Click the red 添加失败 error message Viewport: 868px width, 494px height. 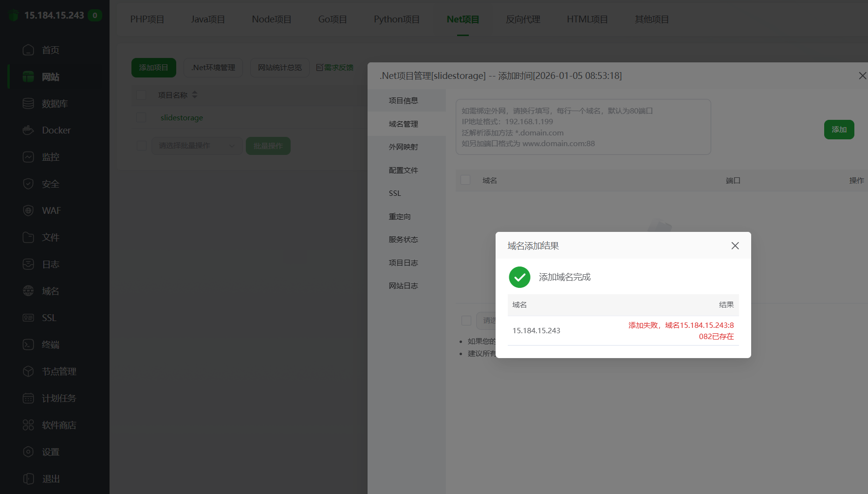click(681, 331)
